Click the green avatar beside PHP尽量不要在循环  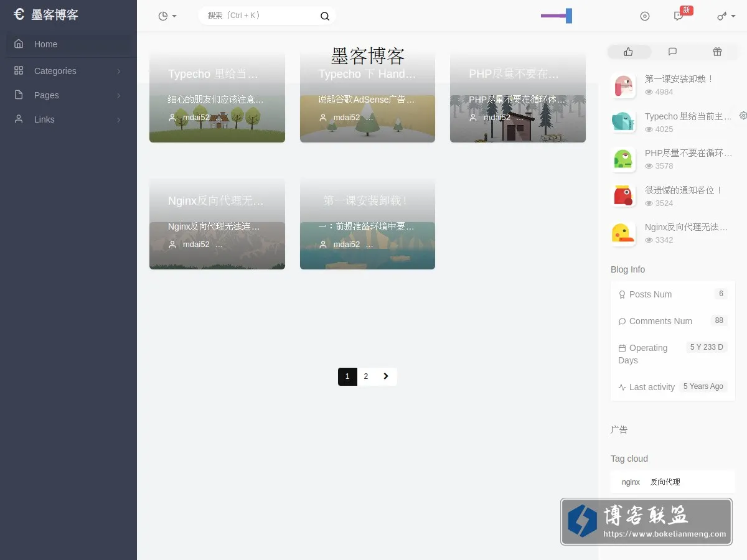(x=623, y=160)
